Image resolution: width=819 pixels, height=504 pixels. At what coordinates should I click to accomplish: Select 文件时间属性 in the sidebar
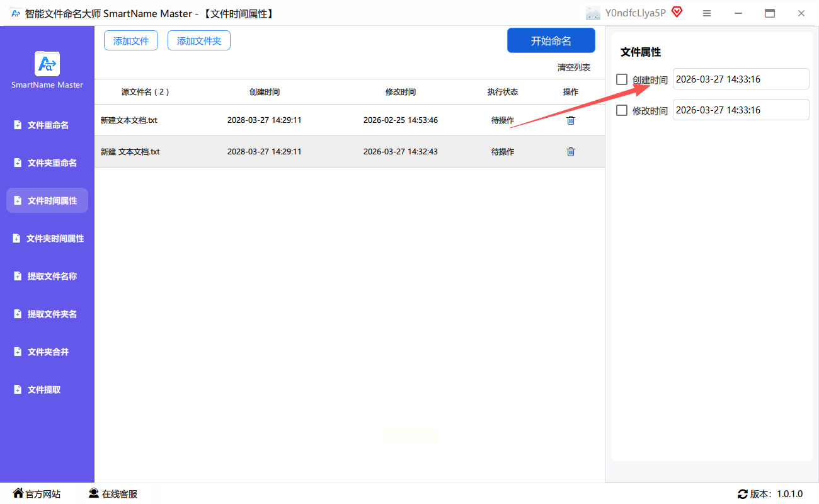pyautogui.click(x=47, y=200)
